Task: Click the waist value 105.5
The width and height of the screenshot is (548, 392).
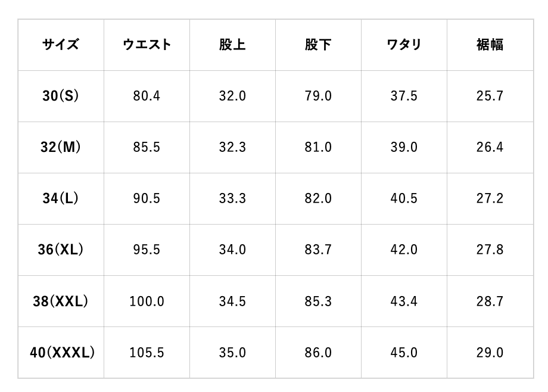Action: pos(147,352)
